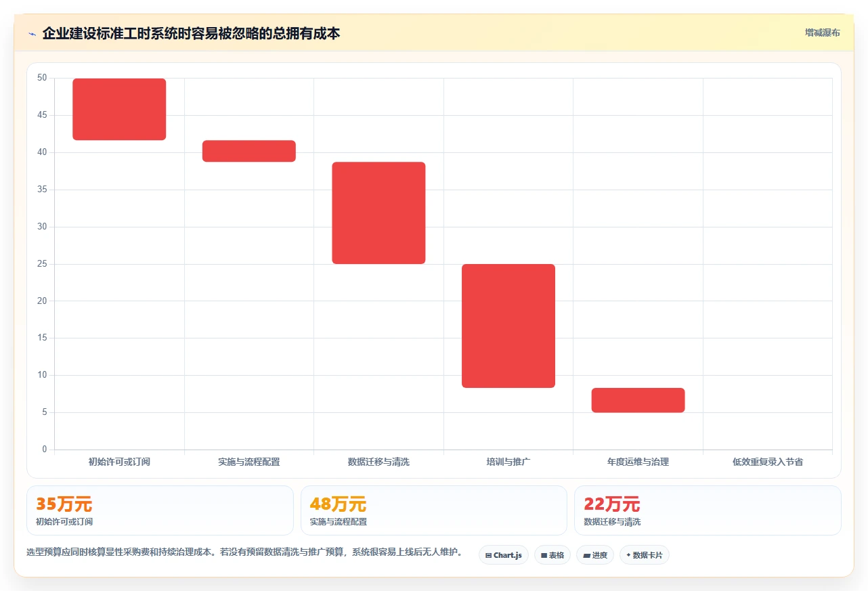Screen dimensions: 868x591
Task: Click the red bar for 初始许可或订阅
Action: click(x=119, y=109)
